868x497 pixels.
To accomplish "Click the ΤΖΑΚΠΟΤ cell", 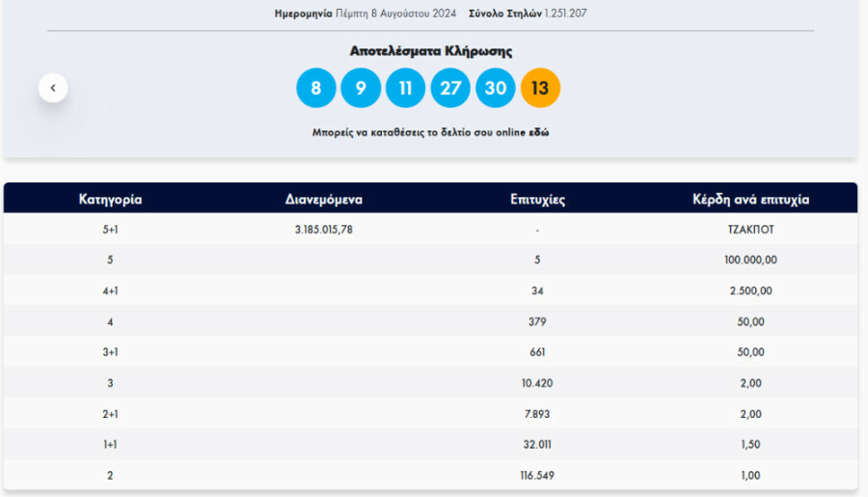I will pos(750,230).
